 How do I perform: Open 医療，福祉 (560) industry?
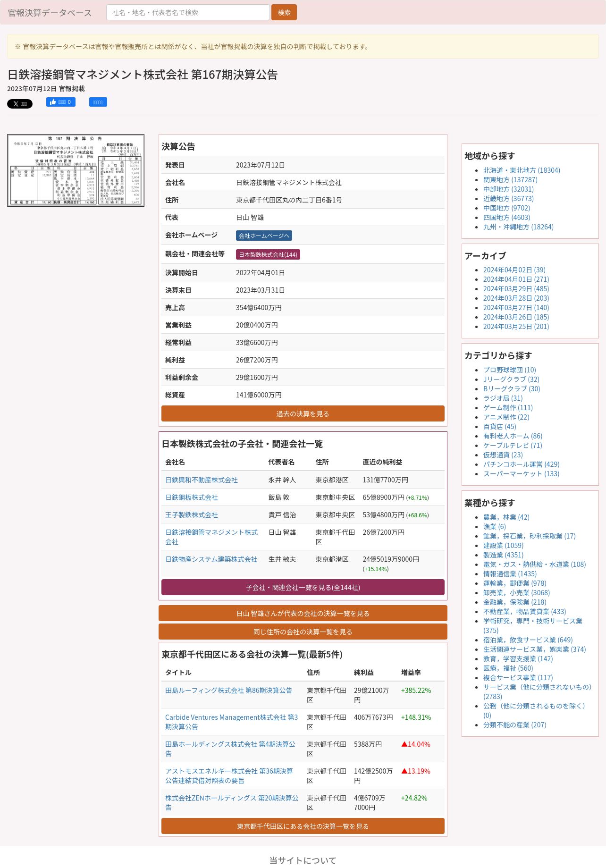point(508,668)
